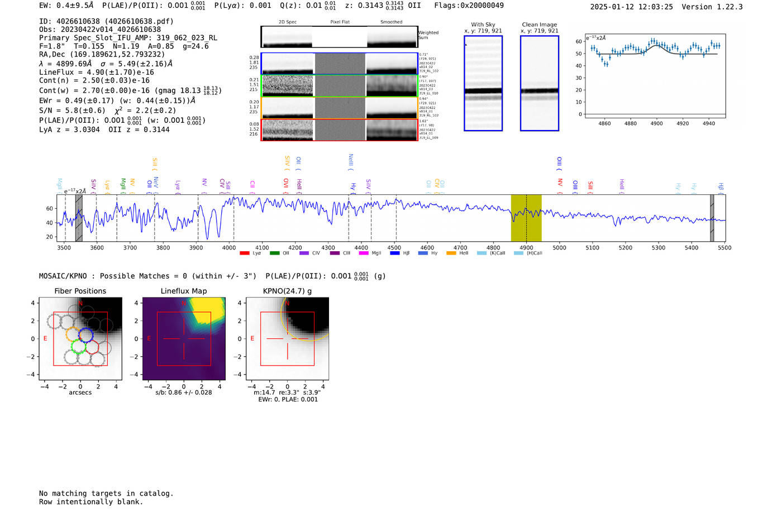Click the 2D Spec panel in red-bordered row

pyautogui.click(x=288, y=130)
